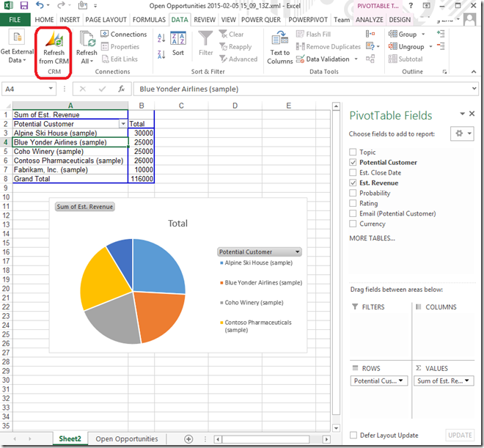Click the Text to Columns icon
Screen dimensions: 484x448
coord(280,39)
